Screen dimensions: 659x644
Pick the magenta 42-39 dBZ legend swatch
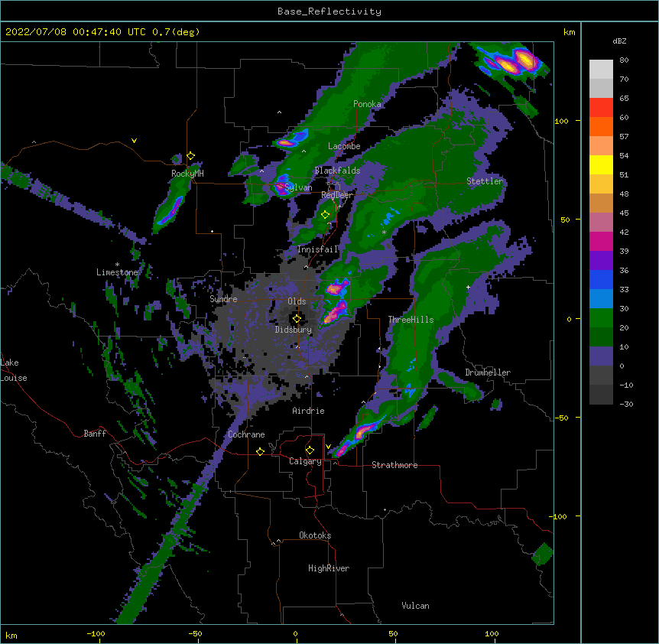coord(601,242)
